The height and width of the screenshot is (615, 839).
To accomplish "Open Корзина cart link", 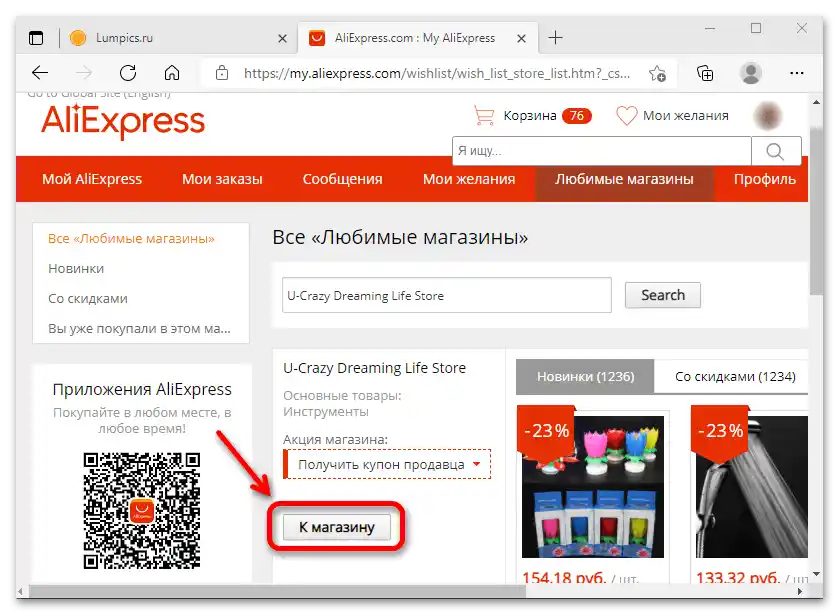I will coord(530,116).
